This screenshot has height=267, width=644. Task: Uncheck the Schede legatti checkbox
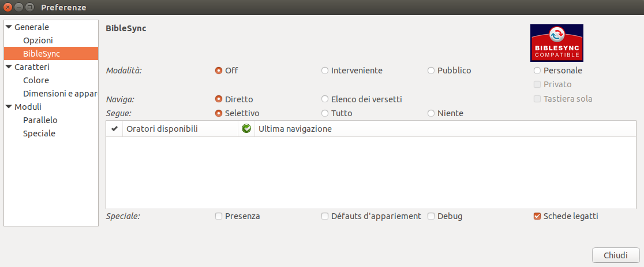point(537,216)
